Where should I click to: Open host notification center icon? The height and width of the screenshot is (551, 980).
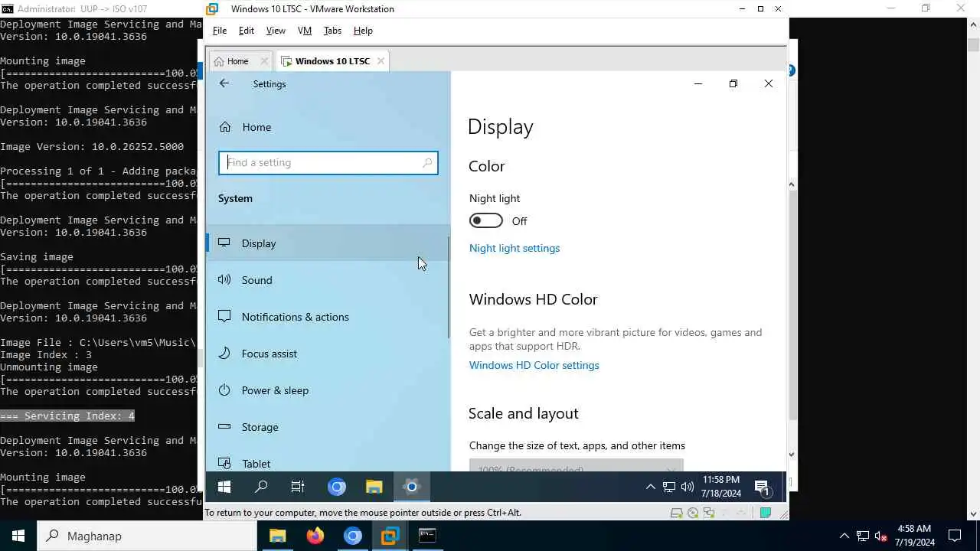[955, 536]
